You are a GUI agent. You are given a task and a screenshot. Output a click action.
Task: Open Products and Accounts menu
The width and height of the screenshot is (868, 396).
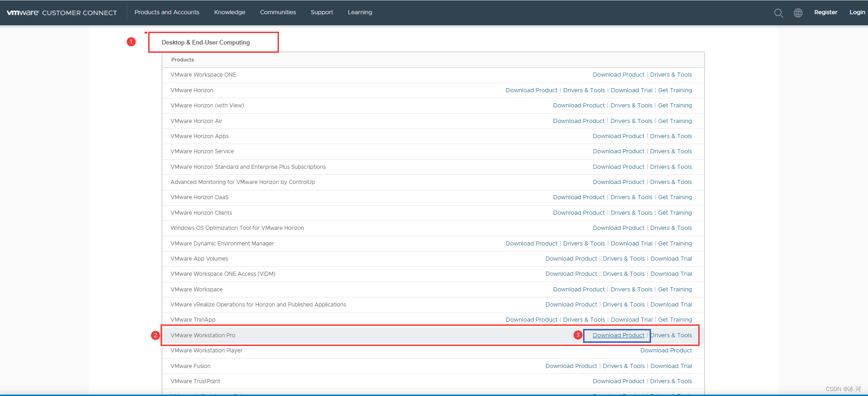[x=167, y=12]
